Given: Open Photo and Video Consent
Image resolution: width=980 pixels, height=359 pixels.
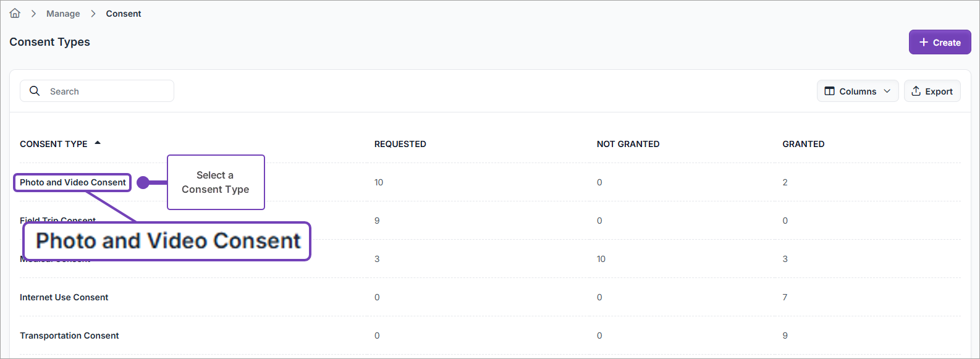Looking at the screenshot, I should [x=73, y=182].
